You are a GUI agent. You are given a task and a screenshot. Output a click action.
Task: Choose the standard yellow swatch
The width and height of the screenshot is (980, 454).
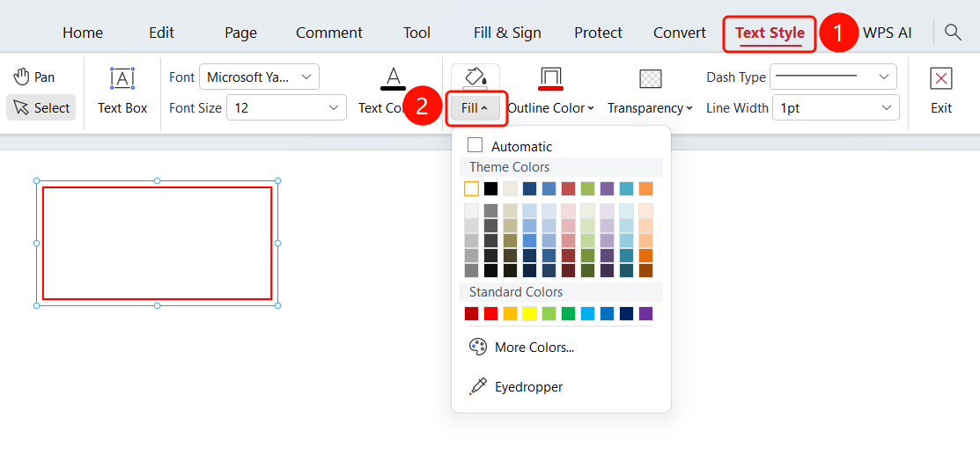click(x=529, y=313)
